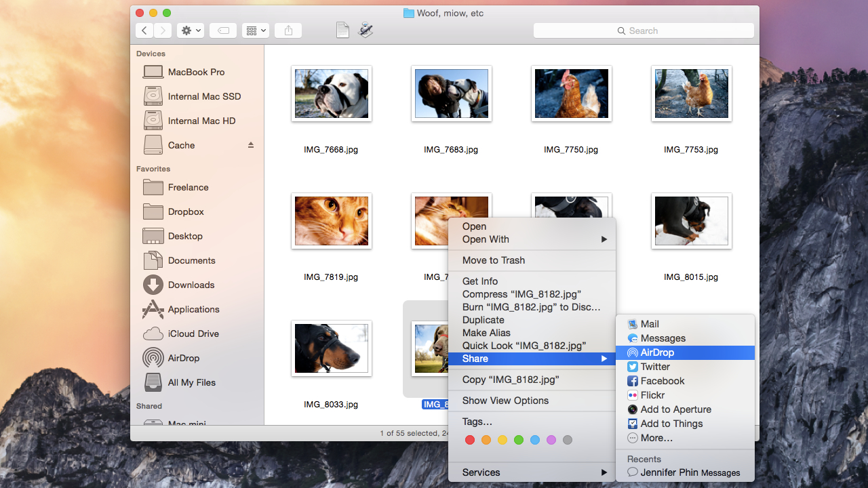
Task: Select thumbnail IMG_7668.jpg
Action: 332,94
